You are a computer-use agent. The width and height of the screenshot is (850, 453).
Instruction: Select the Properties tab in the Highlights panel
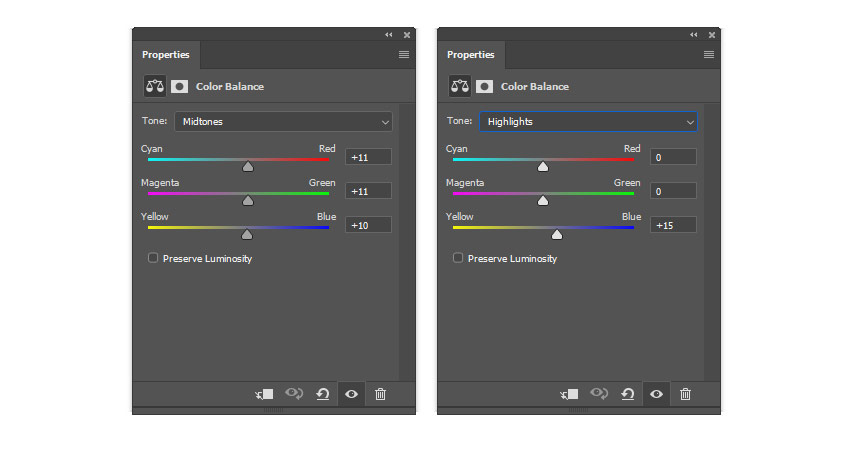471,55
